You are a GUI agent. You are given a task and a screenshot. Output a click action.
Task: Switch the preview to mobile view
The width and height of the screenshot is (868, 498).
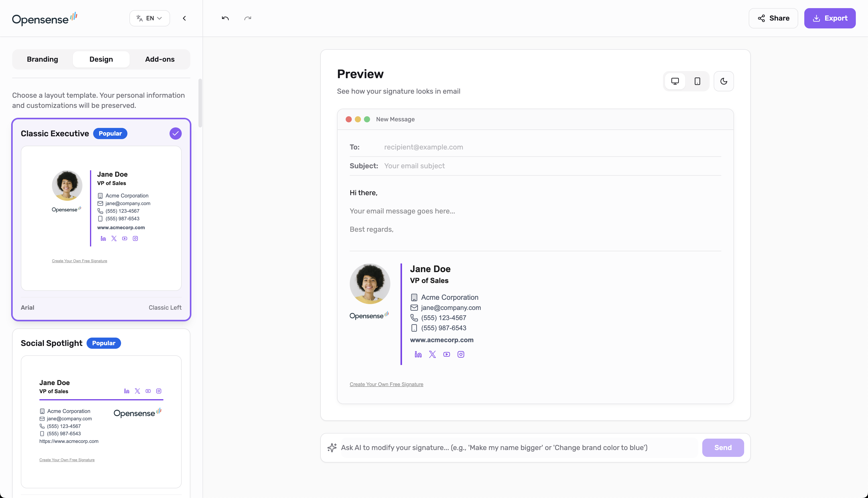coord(697,81)
